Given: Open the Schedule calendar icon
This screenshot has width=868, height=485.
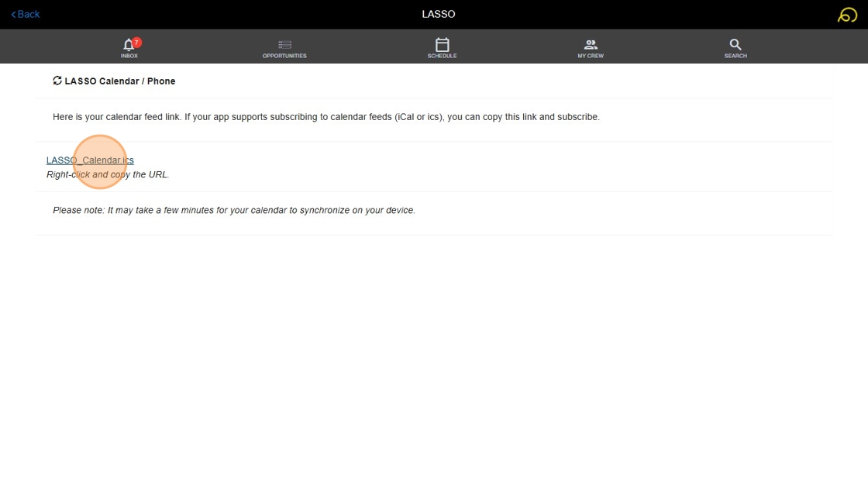Looking at the screenshot, I should click(442, 44).
